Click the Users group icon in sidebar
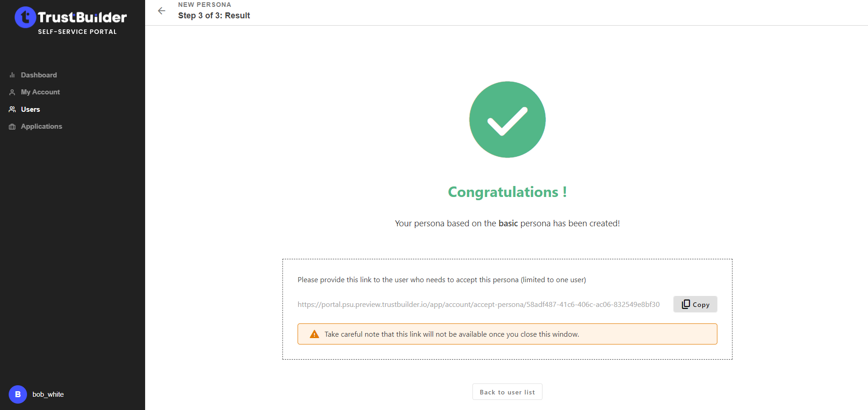868x410 pixels. coord(12,109)
